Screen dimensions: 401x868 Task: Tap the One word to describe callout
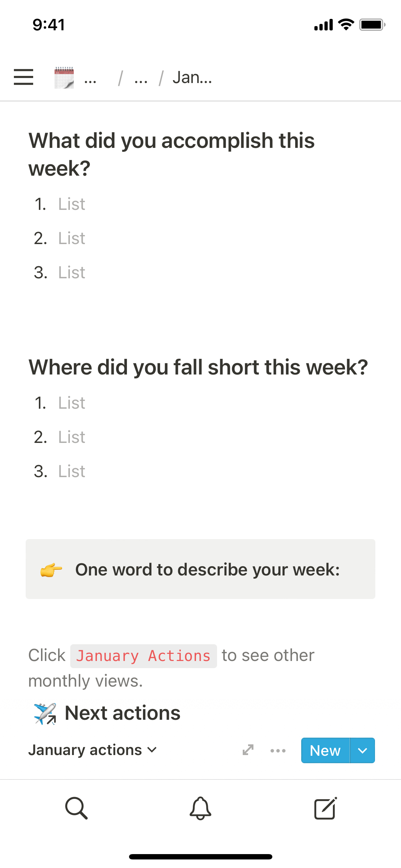click(207, 569)
